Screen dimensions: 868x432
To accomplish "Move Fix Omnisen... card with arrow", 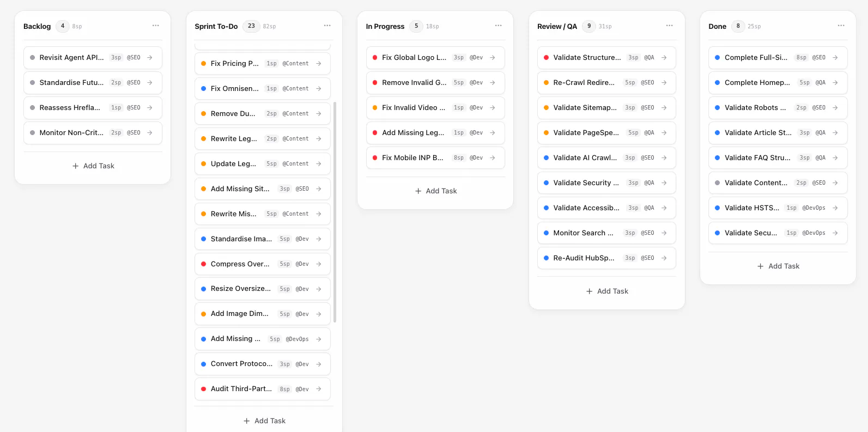I will tap(319, 89).
